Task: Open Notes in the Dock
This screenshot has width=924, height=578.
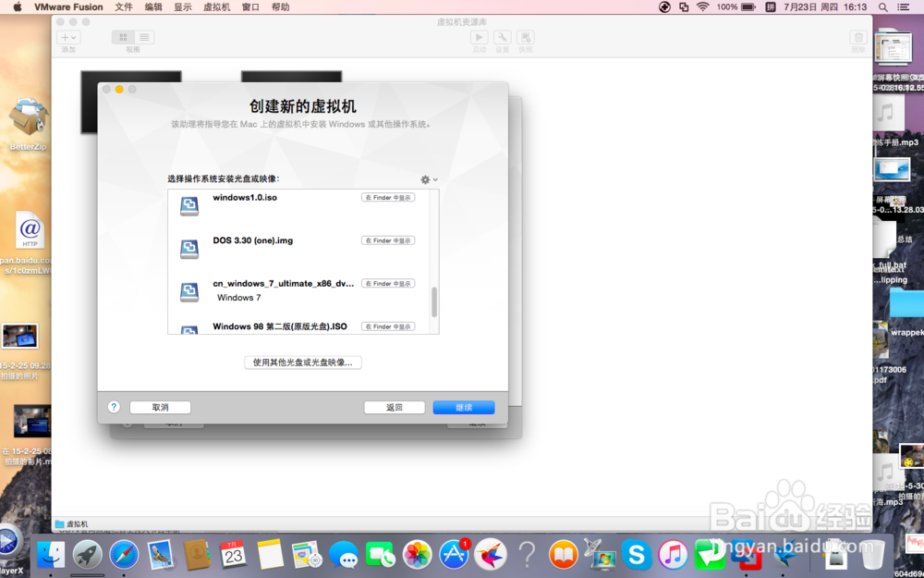Action: click(x=271, y=555)
